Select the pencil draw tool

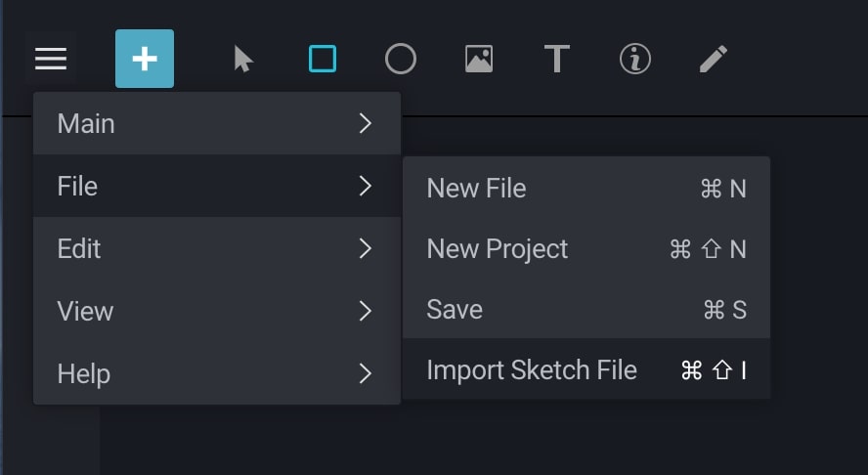pos(714,60)
